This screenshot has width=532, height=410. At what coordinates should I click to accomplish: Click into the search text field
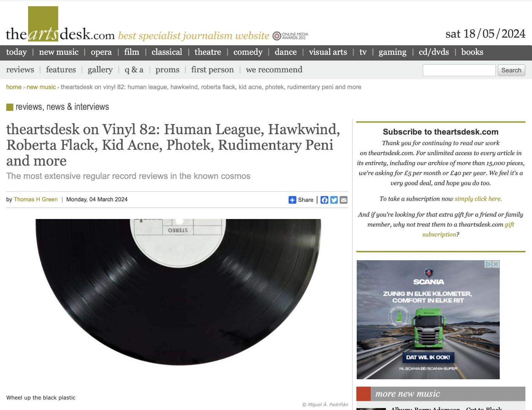[x=459, y=70]
